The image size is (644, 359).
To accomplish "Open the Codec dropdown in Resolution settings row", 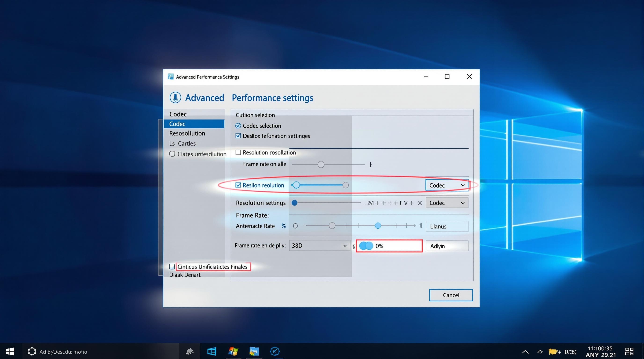I will pyautogui.click(x=447, y=203).
